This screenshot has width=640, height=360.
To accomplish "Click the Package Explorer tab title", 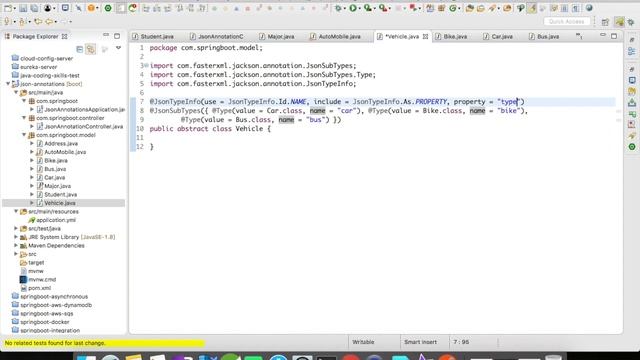I will point(36,36).
